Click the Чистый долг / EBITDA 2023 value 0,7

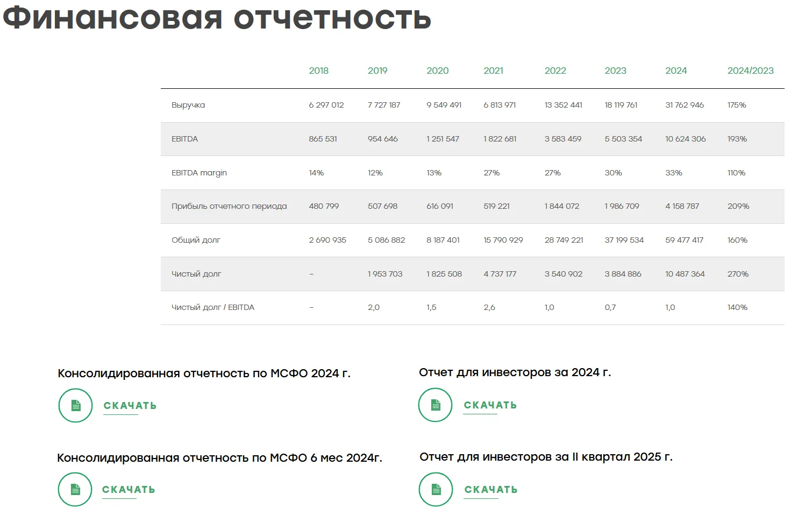pyautogui.click(x=610, y=307)
